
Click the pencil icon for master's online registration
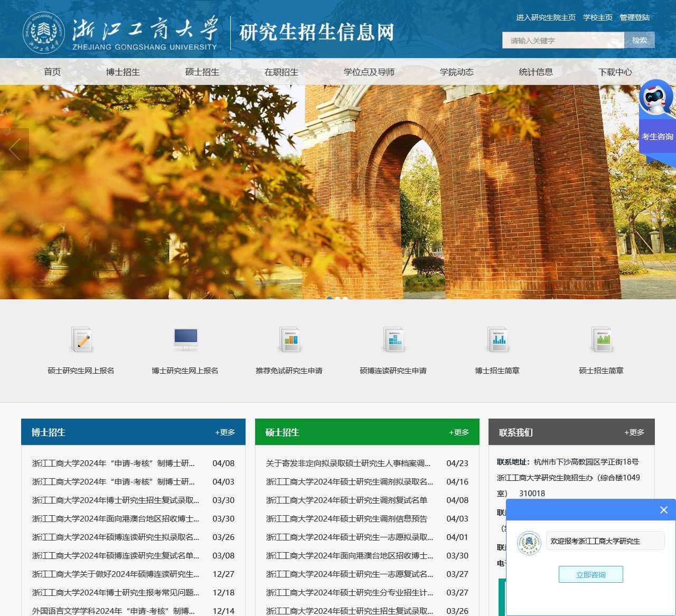81,340
